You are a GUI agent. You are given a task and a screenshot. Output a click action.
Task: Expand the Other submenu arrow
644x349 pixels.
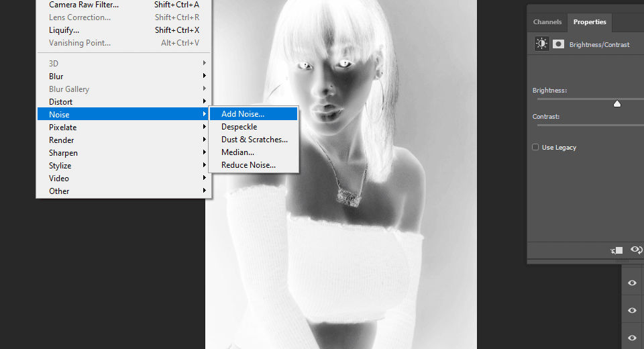[204, 191]
